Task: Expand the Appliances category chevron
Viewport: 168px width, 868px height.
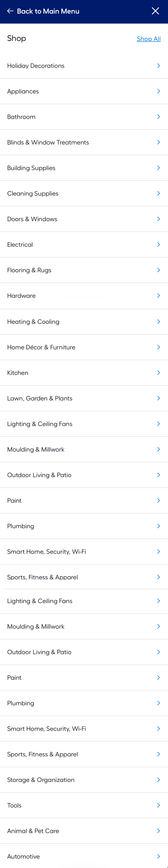Action: (x=158, y=91)
